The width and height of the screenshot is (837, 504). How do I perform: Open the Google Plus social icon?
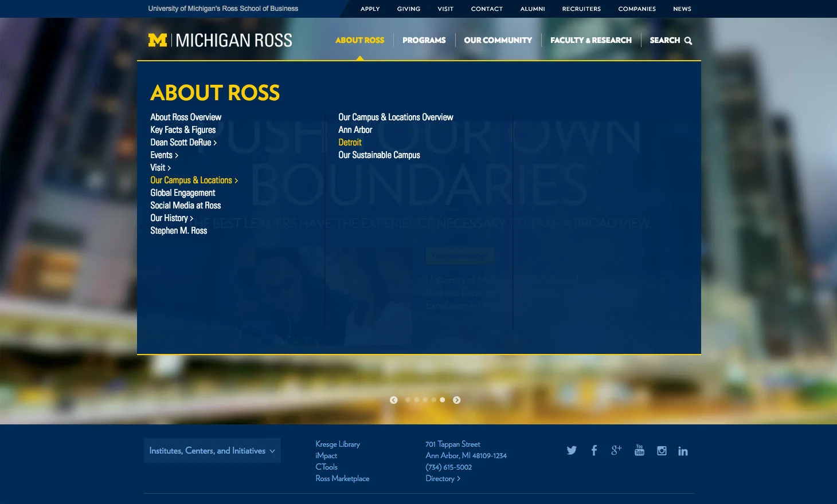click(x=616, y=450)
